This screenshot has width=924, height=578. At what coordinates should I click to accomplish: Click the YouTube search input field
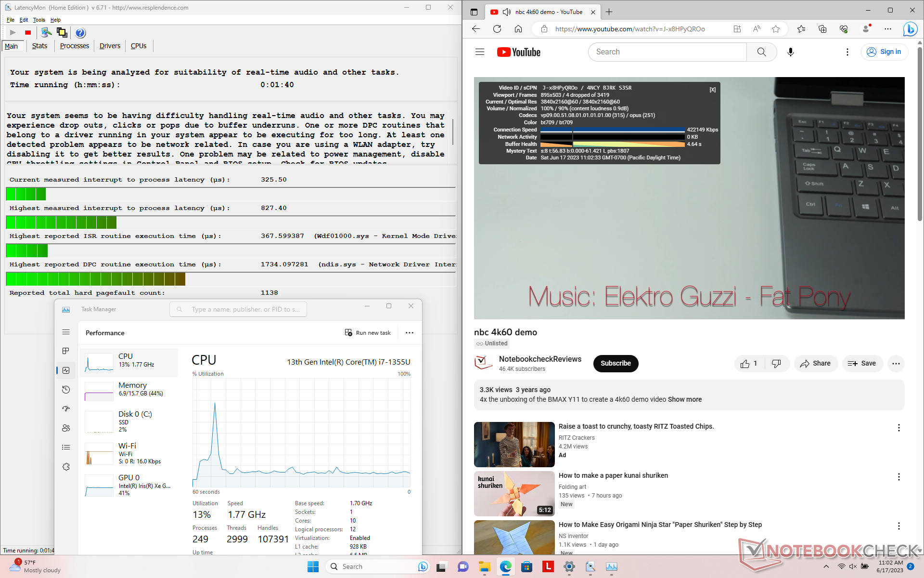[667, 52]
